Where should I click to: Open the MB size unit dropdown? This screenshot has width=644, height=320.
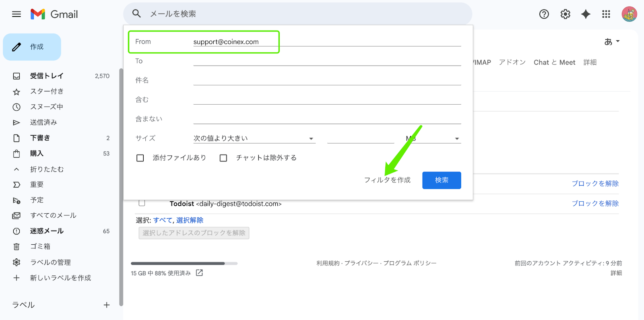point(433,138)
